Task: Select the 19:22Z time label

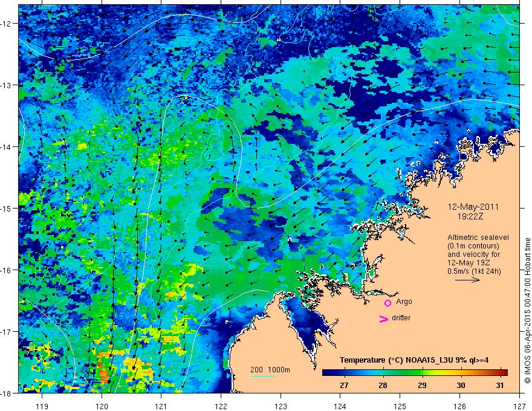Action: pyautogui.click(x=470, y=216)
